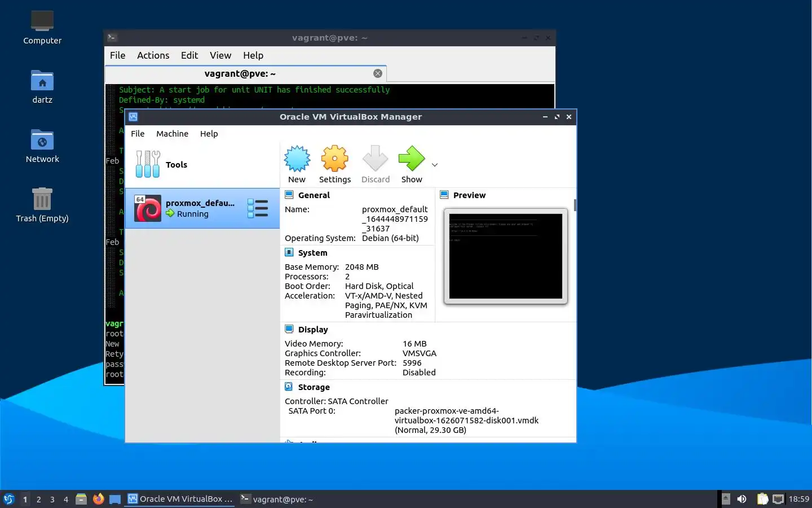Viewport: 812px width, 508px height.
Task: Switch to workspace 2
Action: click(38, 499)
